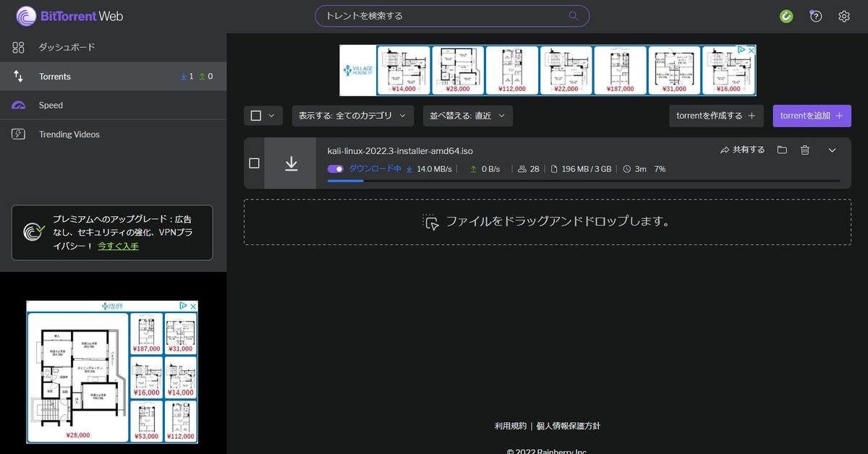Screen dimensions: 868x454
Task: Click the ¥22,000 floor plan in top banner
Action: coord(566,70)
